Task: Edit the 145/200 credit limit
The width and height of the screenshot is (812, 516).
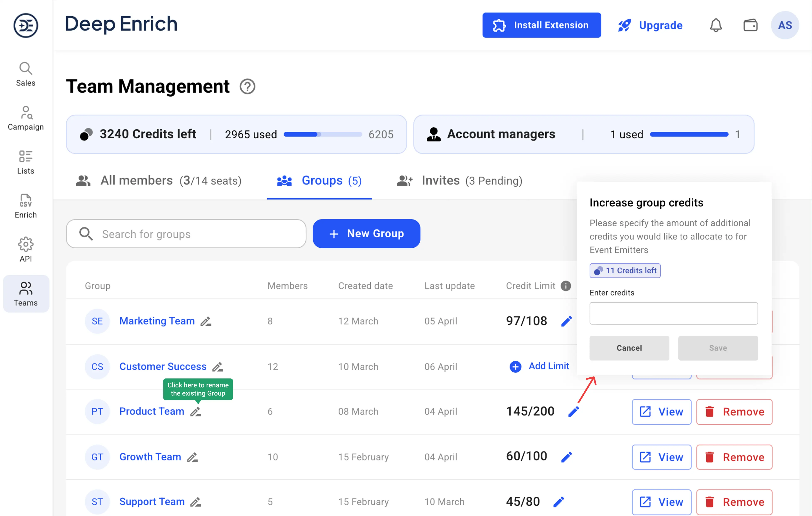Action: pyautogui.click(x=573, y=412)
